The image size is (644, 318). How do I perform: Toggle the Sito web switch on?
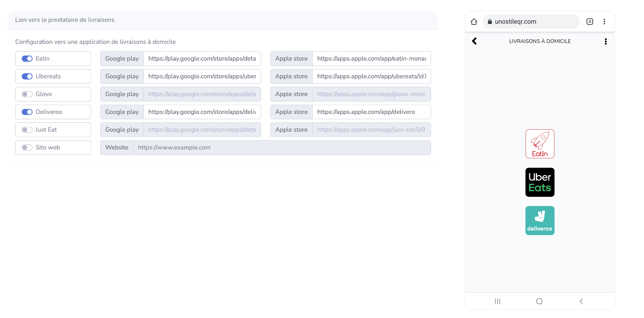(27, 147)
